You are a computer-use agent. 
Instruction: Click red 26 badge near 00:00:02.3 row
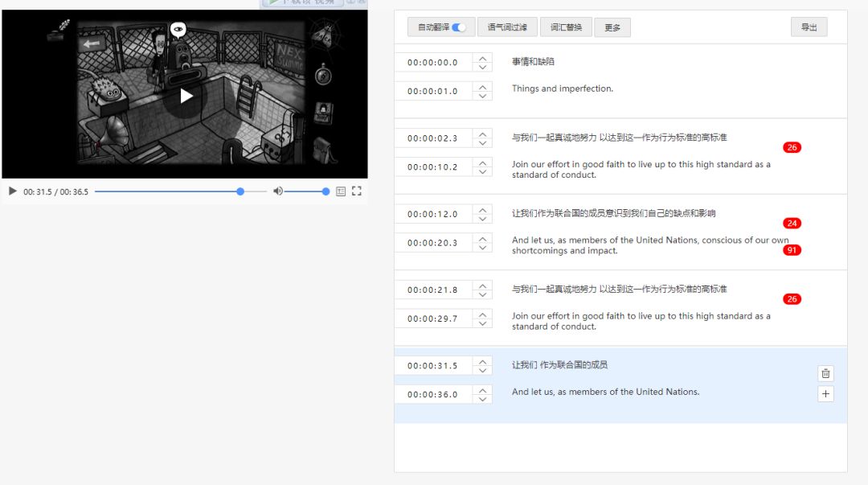792,147
